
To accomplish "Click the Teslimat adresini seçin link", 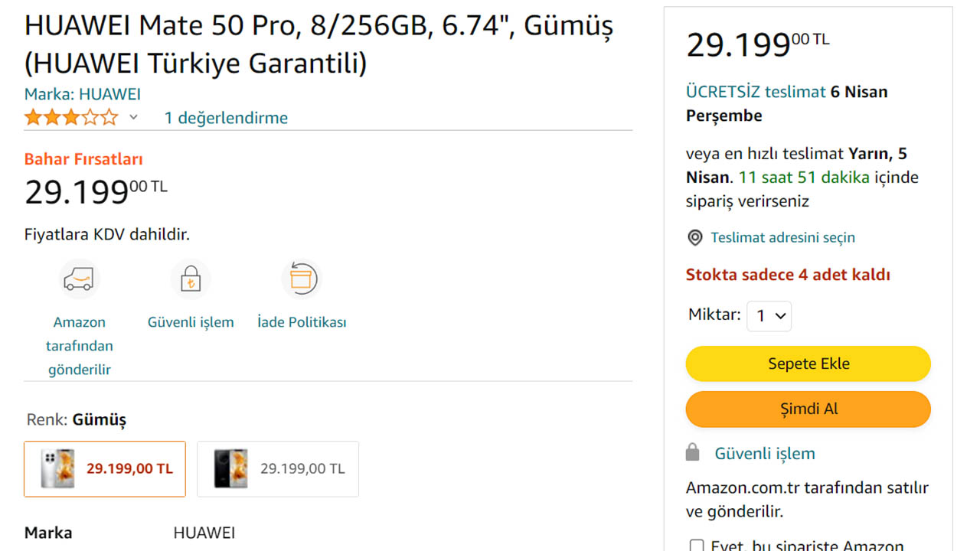I will coord(782,238).
